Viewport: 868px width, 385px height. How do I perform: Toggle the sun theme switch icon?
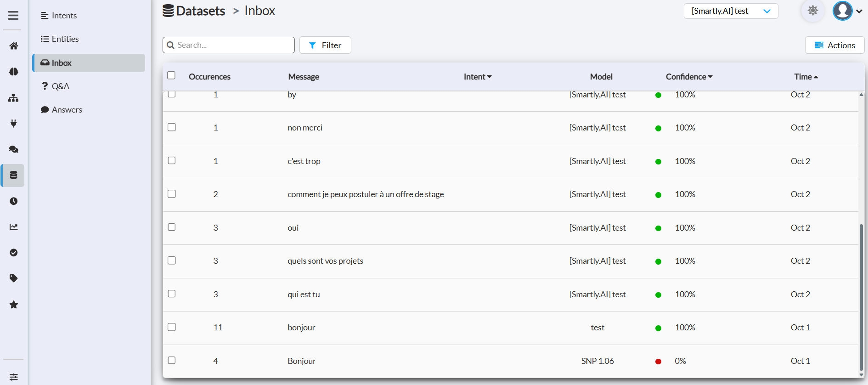pyautogui.click(x=812, y=11)
